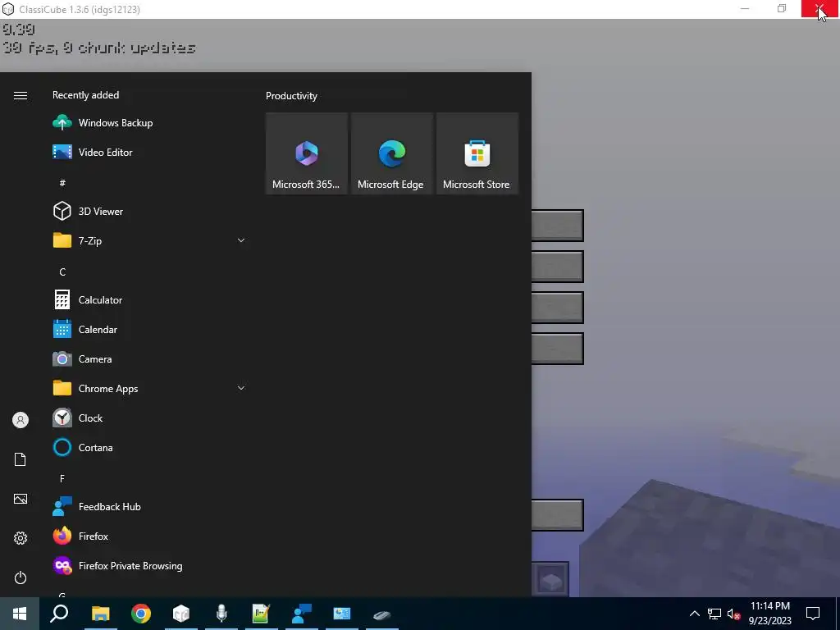Click the muted volume tray icon
Viewport: 840px width, 630px height.
pyautogui.click(x=734, y=614)
